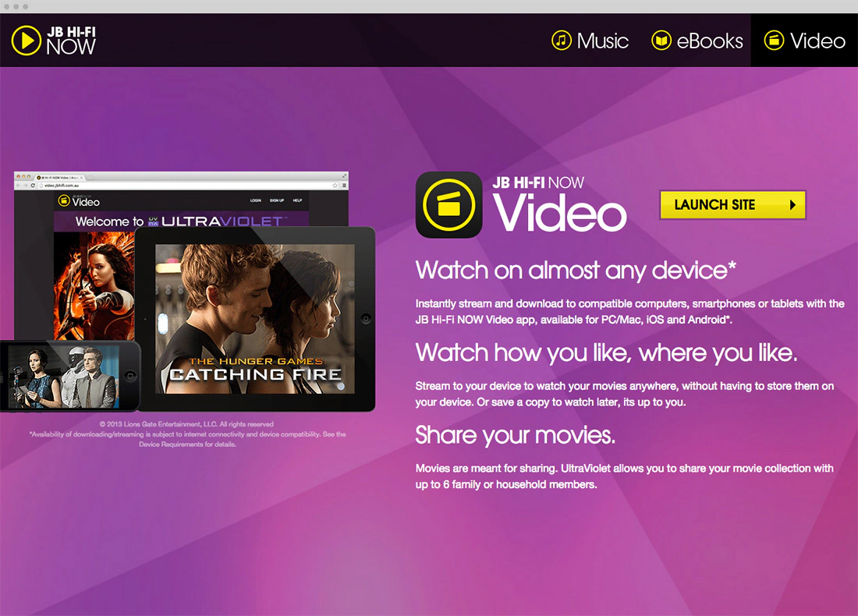Click the 'Welcome to UltraViolet' banner
The width and height of the screenshot is (858, 616).
181,221
